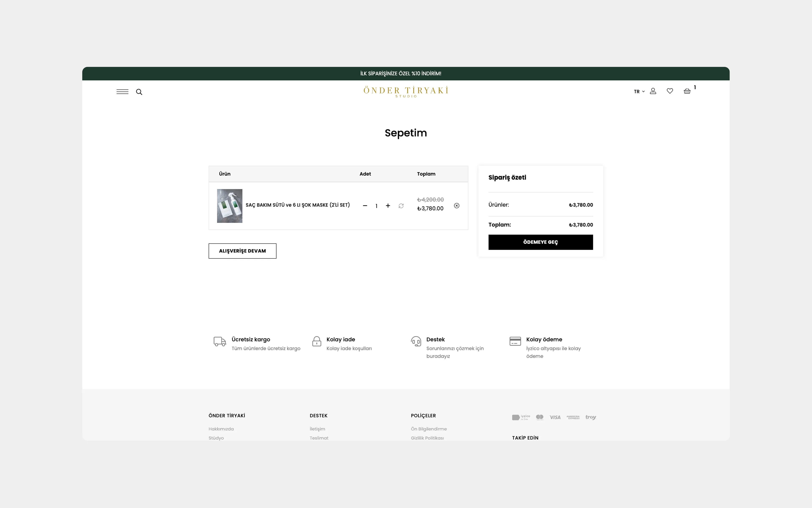Refresh the cart quantity with update icon
812x508 pixels.
point(401,206)
